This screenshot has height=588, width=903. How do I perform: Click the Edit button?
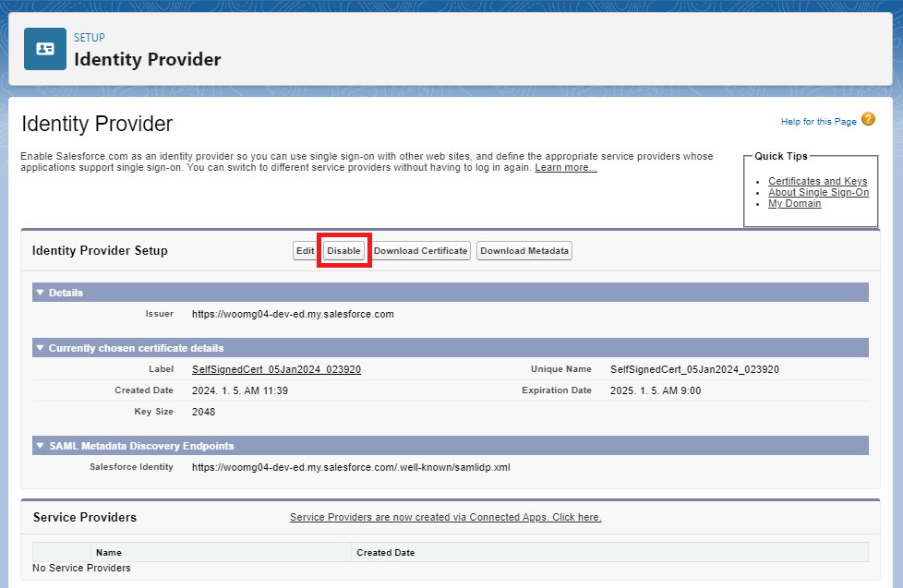pos(305,250)
